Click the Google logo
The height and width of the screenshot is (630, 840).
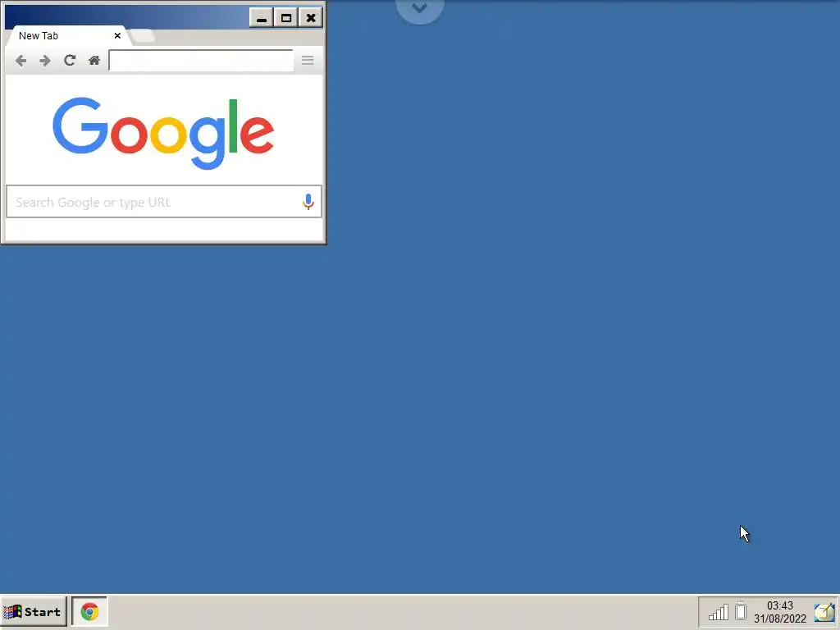163,134
